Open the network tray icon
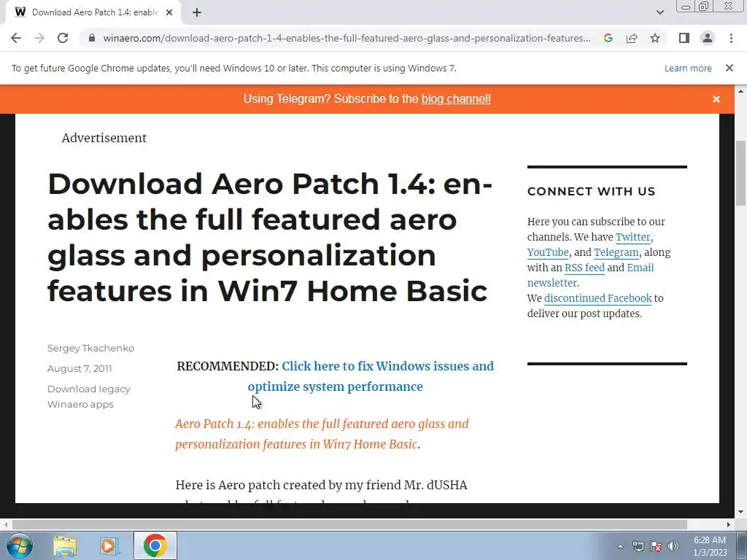Screen dimensions: 747x560 (x=638, y=546)
